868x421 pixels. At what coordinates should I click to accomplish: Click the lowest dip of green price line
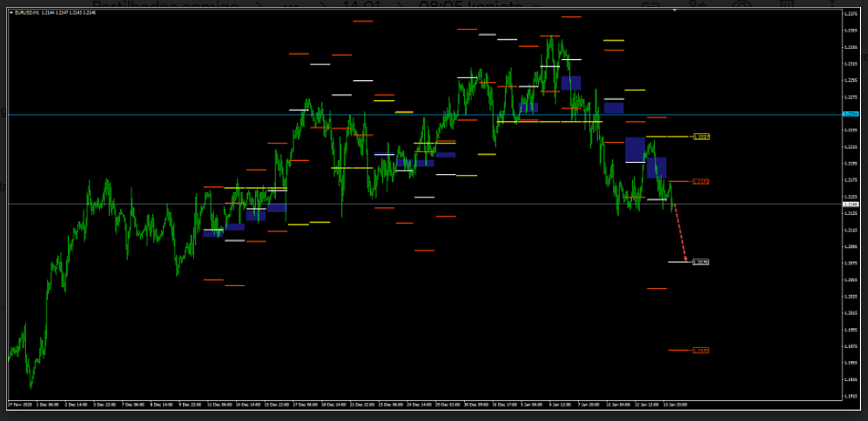[x=31, y=388]
